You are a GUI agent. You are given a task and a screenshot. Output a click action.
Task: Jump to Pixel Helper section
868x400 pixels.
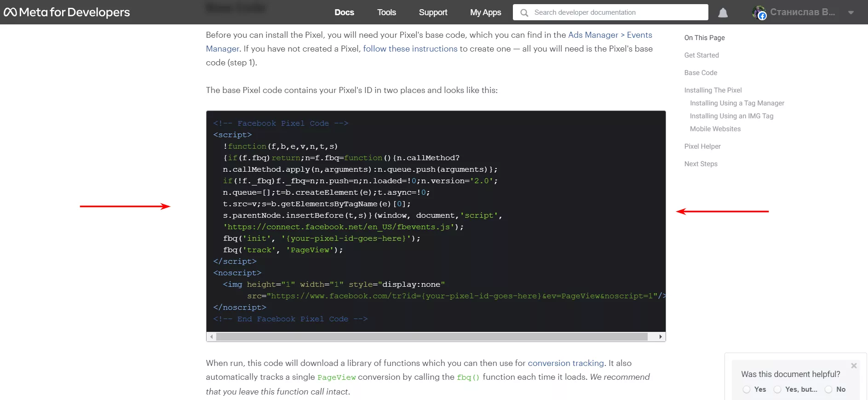[x=702, y=146]
